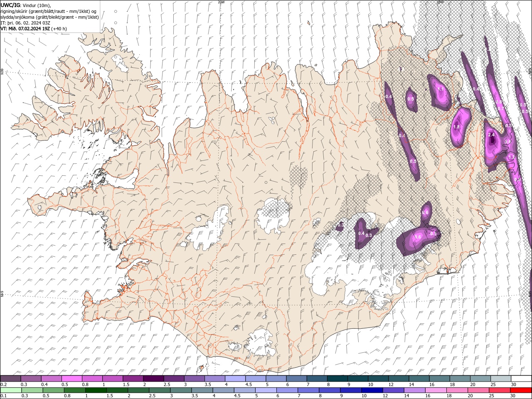Click the top-row legend label 3.5
The height and width of the screenshot is (399, 532).
point(207,384)
